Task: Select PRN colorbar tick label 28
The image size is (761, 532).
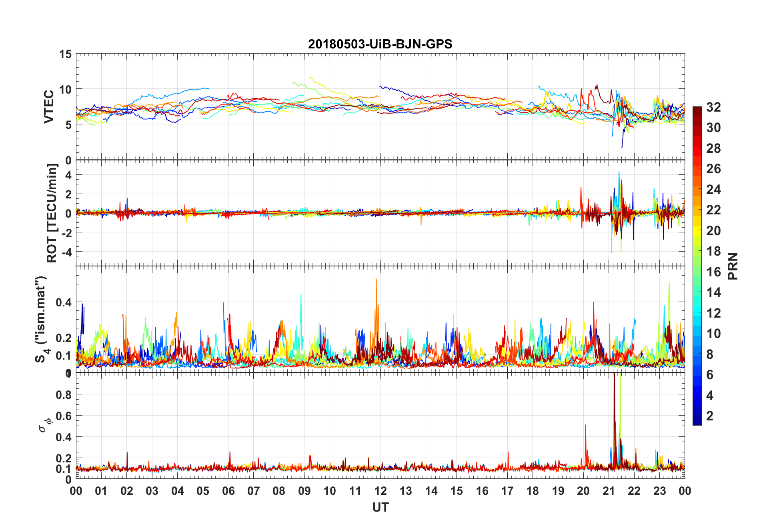Action: click(713, 148)
